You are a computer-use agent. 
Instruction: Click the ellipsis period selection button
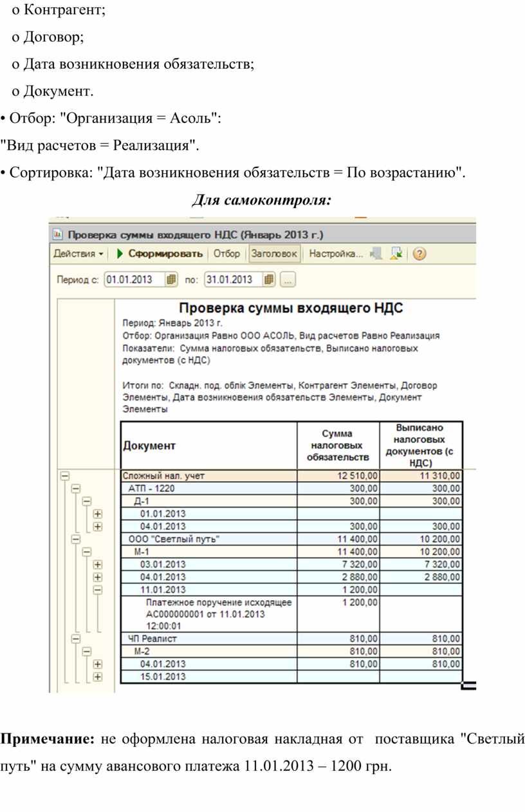pos(288,279)
